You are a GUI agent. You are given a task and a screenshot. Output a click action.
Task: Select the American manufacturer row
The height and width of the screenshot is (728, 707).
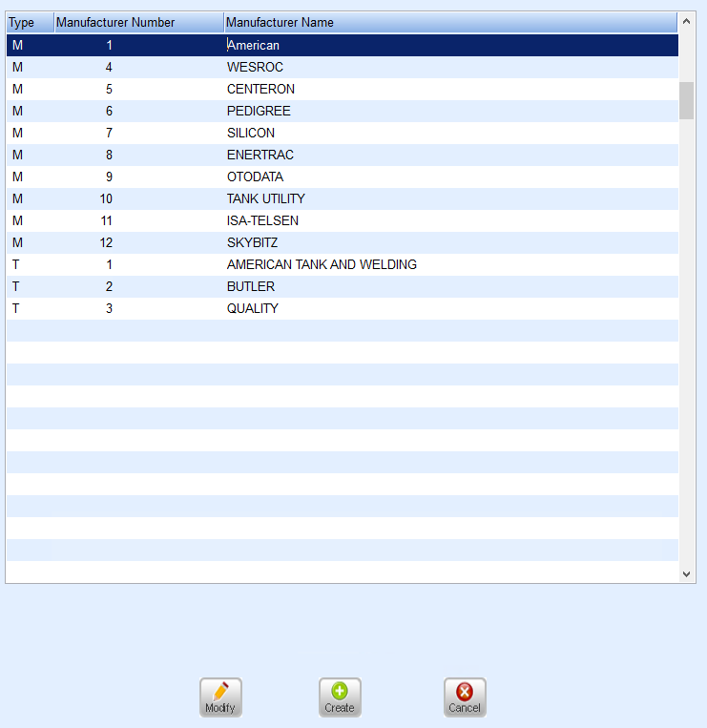pos(343,46)
